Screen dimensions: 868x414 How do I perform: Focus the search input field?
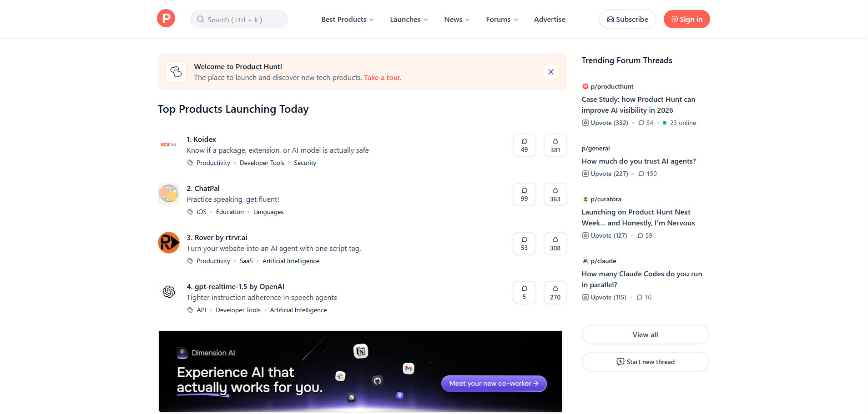pos(239,20)
